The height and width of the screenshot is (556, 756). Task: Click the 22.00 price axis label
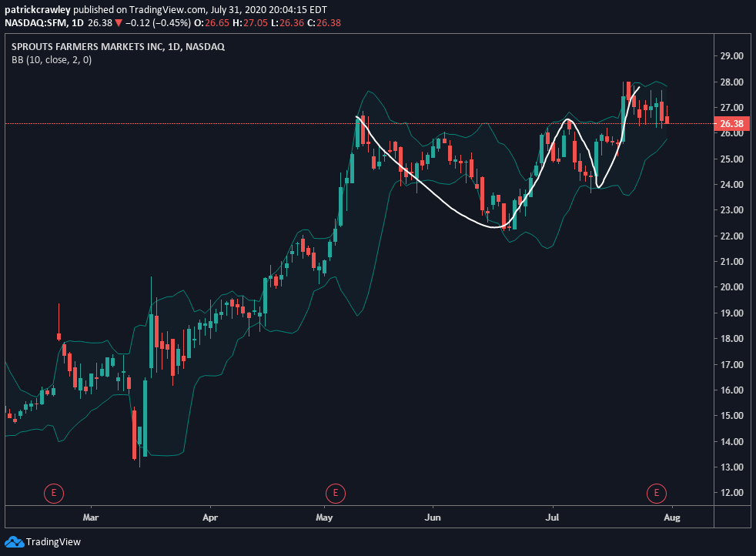731,236
